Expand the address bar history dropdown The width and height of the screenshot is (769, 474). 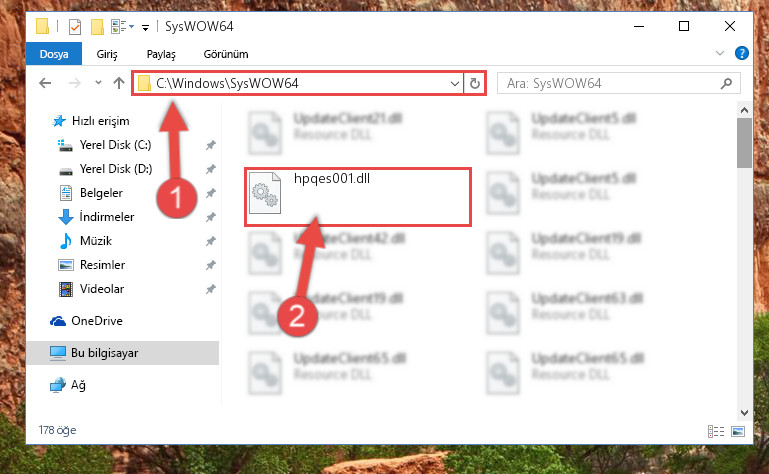[455, 83]
